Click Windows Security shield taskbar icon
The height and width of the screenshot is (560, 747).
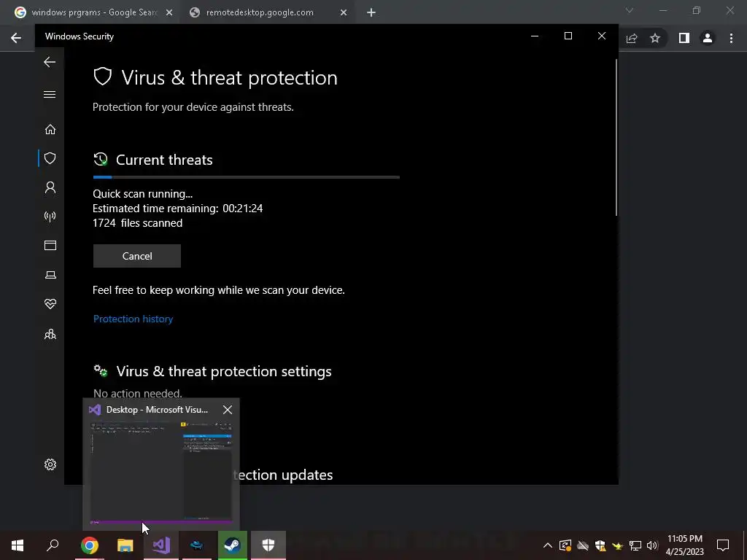[x=268, y=545]
